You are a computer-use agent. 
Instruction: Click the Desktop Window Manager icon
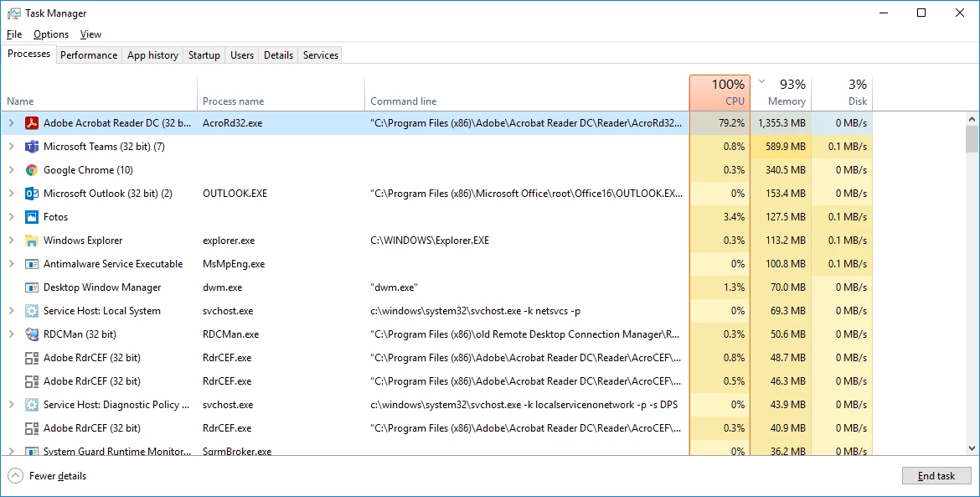coord(31,287)
